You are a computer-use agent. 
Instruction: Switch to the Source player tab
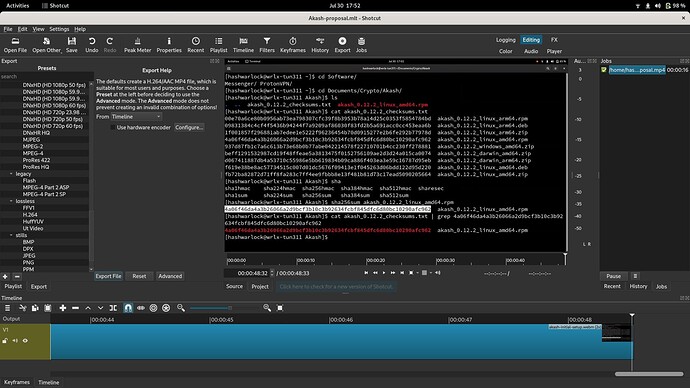tap(234, 286)
